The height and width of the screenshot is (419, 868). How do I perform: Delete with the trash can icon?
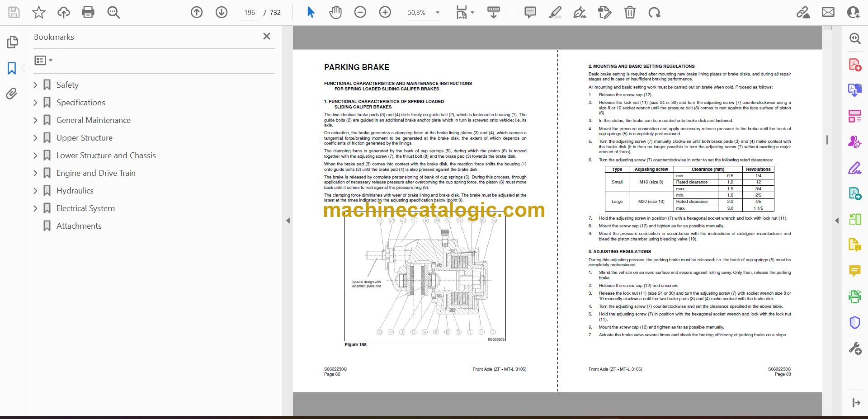coord(630,12)
